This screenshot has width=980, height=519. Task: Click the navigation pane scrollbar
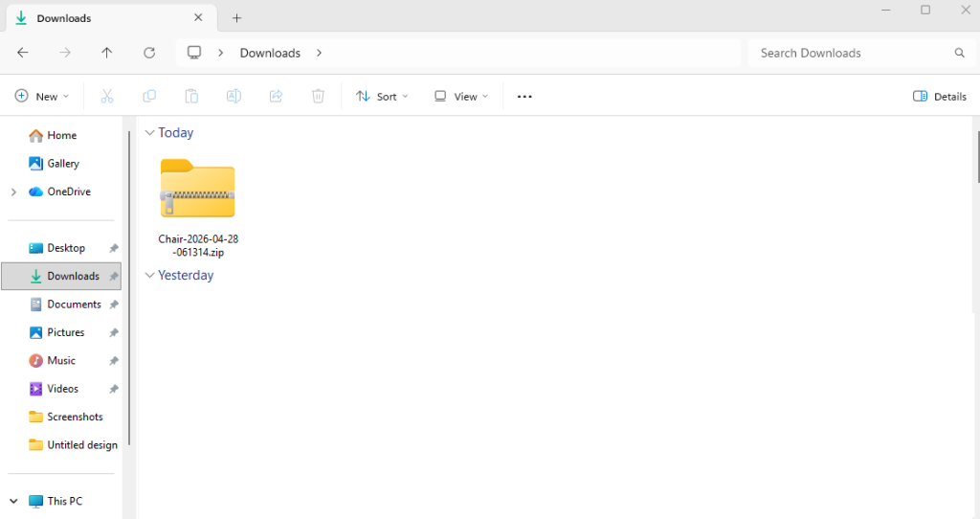tap(129, 287)
